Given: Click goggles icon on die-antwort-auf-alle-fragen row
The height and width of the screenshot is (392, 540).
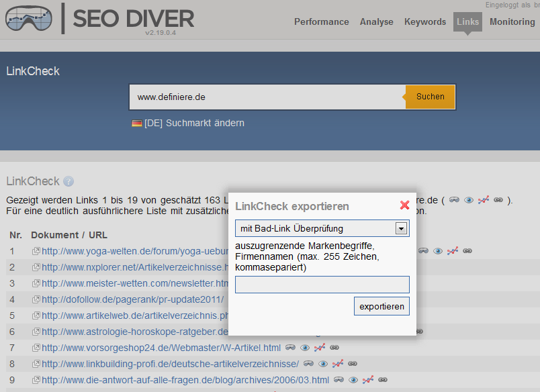Looking at the screenshot, I should coord(339,380).
